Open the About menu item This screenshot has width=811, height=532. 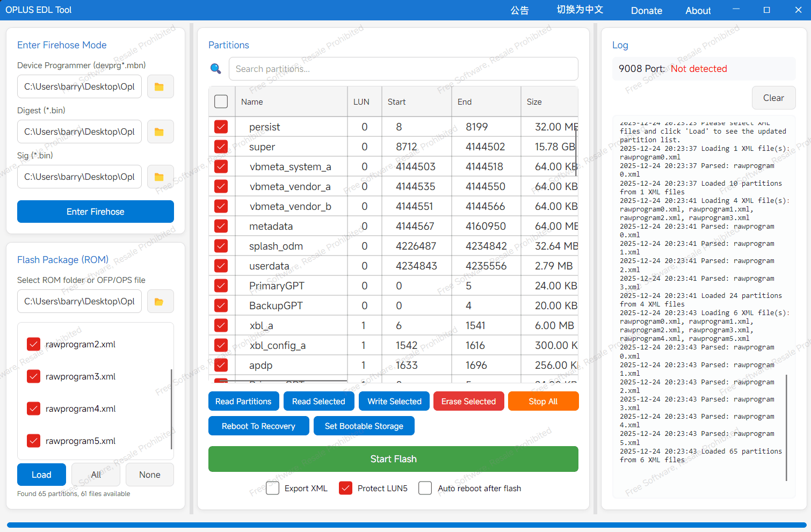pyautogui.click(x=698, y=11)
